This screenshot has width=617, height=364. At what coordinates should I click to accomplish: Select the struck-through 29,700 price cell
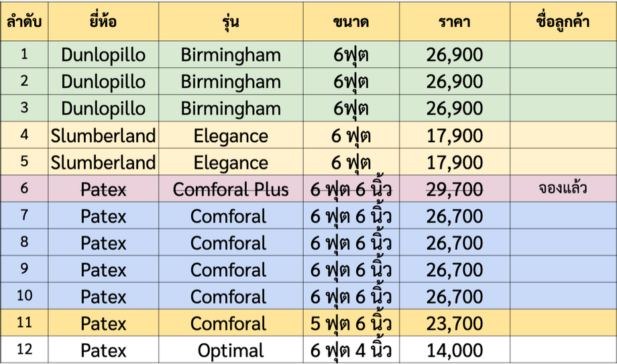coord(455,188)
